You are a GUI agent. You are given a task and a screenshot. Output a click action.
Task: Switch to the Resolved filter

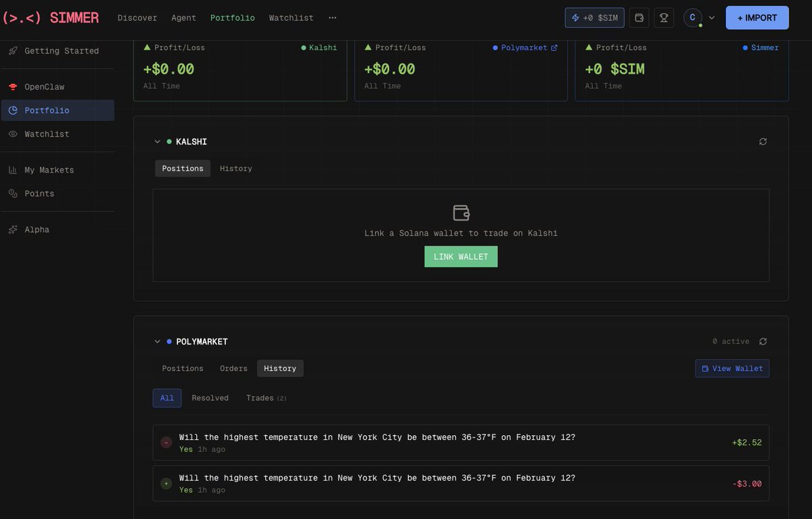point(210,398)
